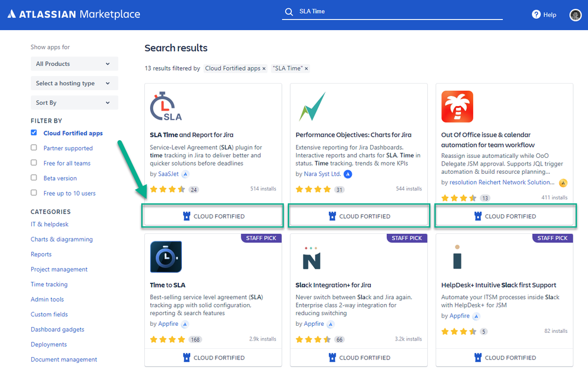Click Cloud Fortified label on Out Of Office
Screen dimensions: 588x370
(x=510, y=217)
